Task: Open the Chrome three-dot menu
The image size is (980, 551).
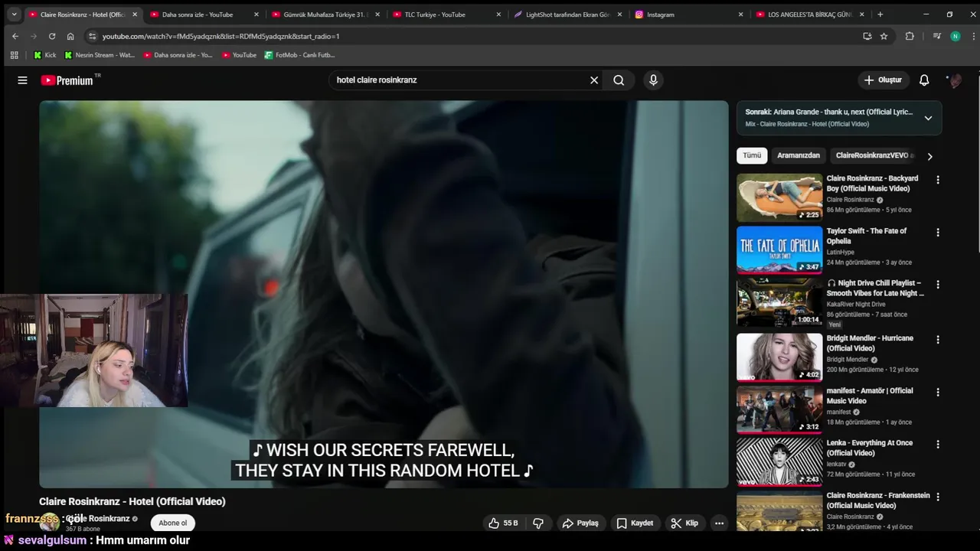Action: pyautogui.click(x=972, y=36)
